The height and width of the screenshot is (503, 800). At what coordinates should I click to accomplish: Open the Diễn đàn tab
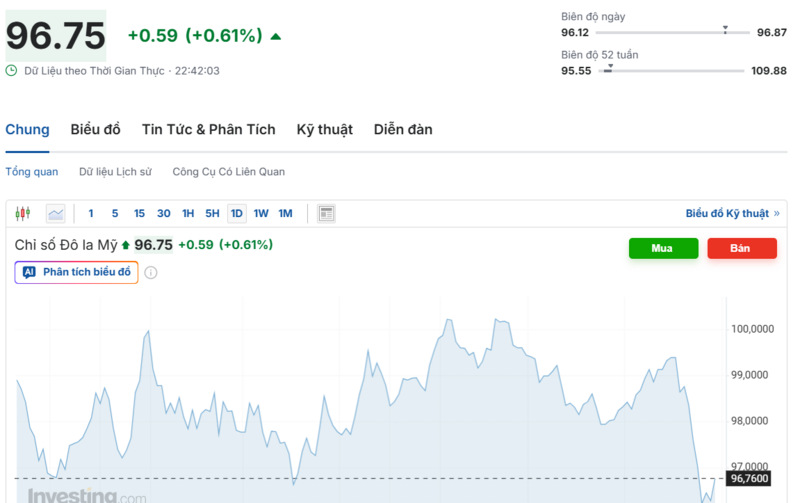pyautogui.click(x=403, y=130)
